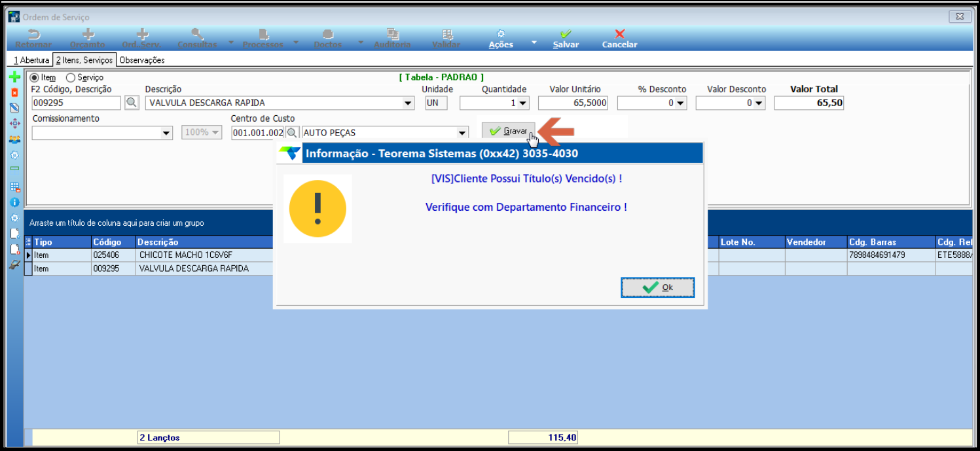Click the grid column chooser icon beside Tipo
Viewport: 980px width, 451px height.
pos(28,242)
